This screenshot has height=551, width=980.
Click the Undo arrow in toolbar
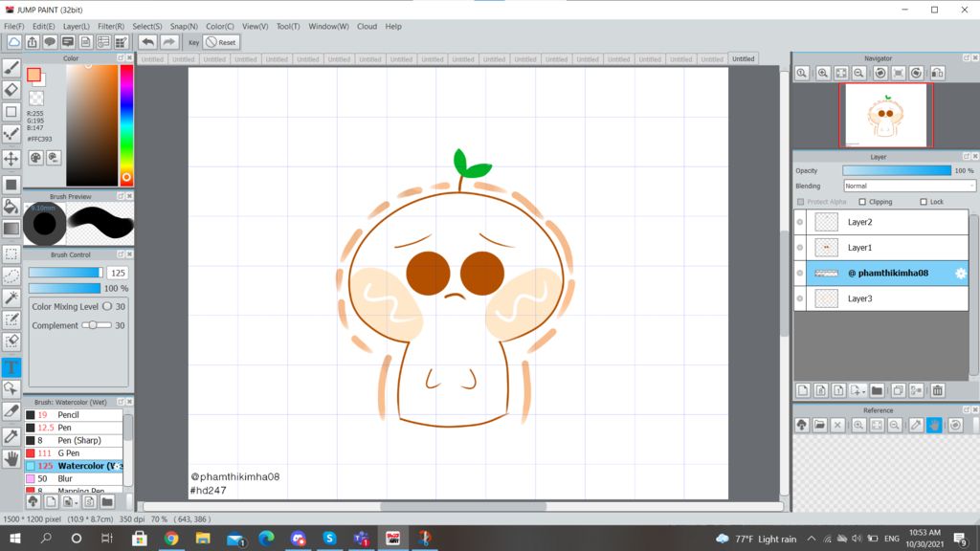tap(148, 42)
